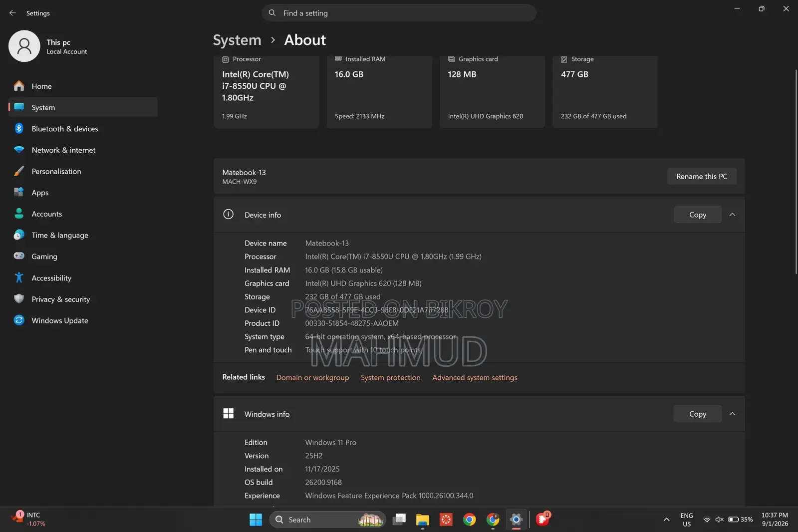Open the user profile avatar

point(24,46)
